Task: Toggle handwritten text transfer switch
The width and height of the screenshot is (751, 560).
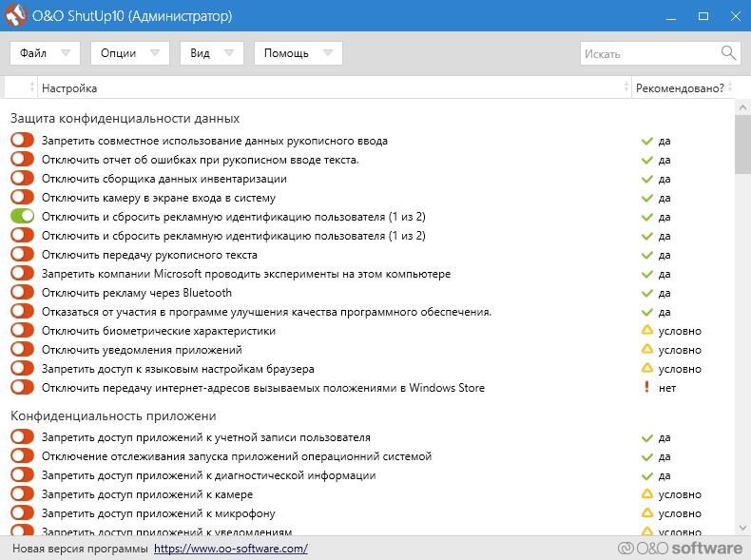Action: pyautogui.click(x=22, y=254)
